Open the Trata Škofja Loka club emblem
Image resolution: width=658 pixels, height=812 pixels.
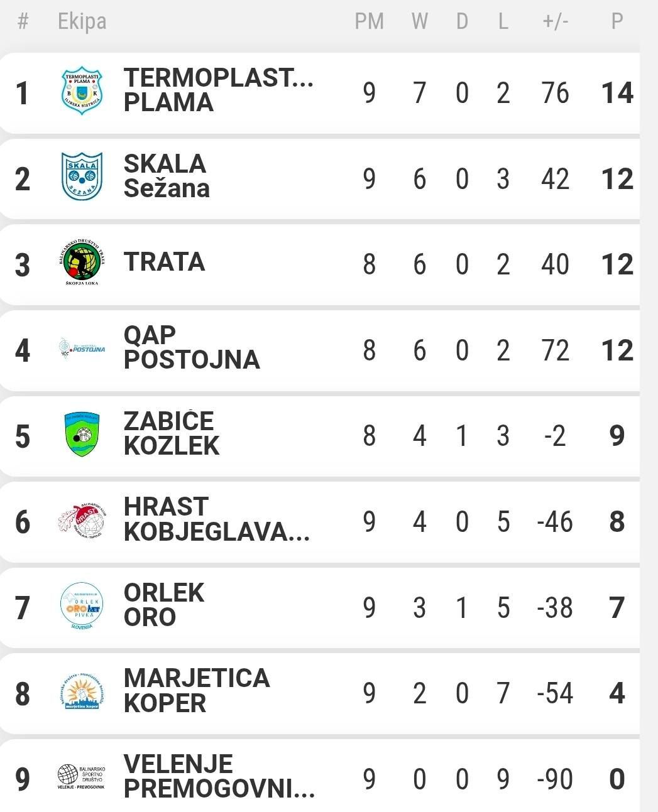[82, 262]
